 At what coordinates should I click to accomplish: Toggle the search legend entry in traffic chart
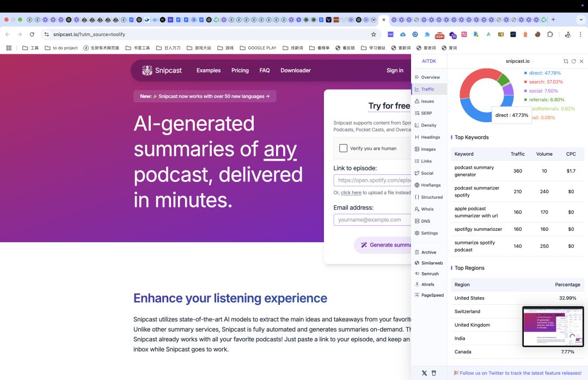pos(543,82)
